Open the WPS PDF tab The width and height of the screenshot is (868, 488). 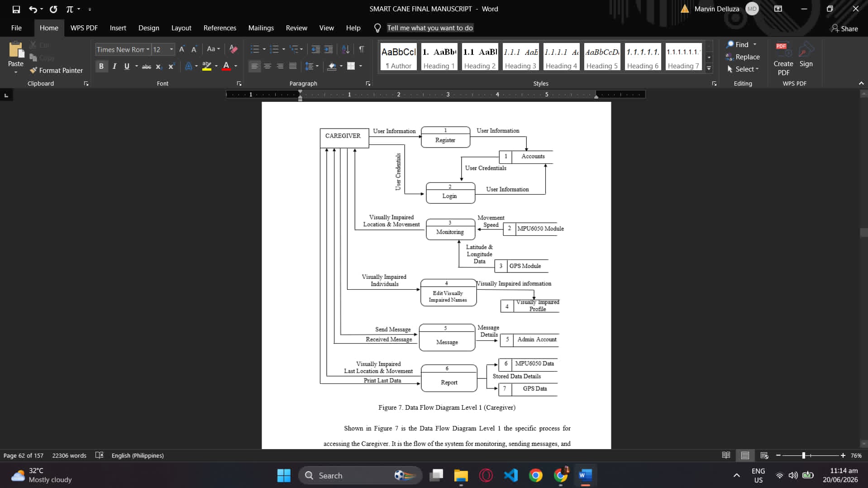click(x=84, y=28)
